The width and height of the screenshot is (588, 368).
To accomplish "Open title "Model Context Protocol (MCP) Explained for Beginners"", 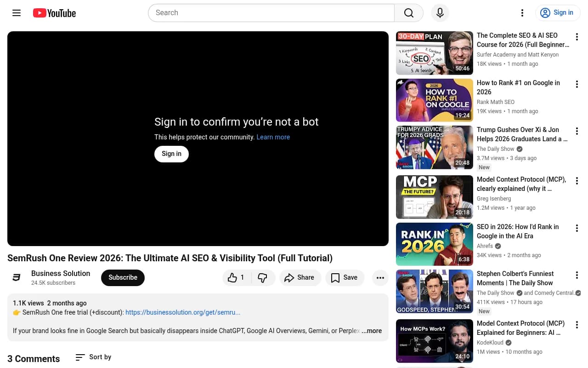I will pos(520,328).
